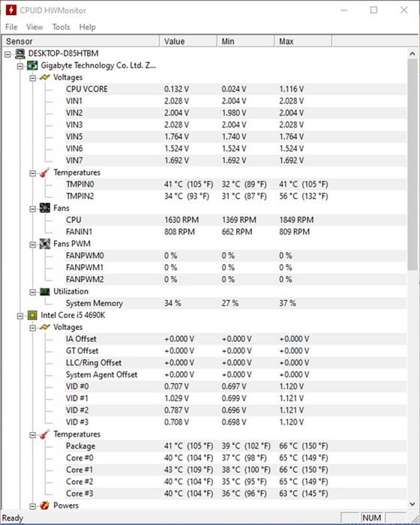This screenshot has width=420, height=525.
Task: Click the Max column header
Action: click(x=303, y=41)
